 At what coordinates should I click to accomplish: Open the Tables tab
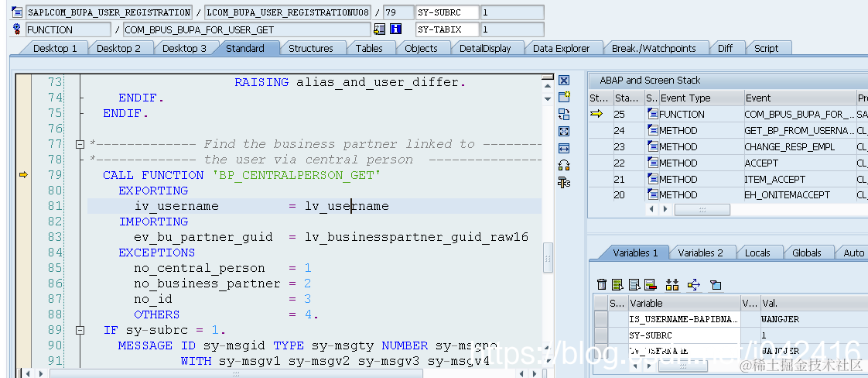[369, 48]
